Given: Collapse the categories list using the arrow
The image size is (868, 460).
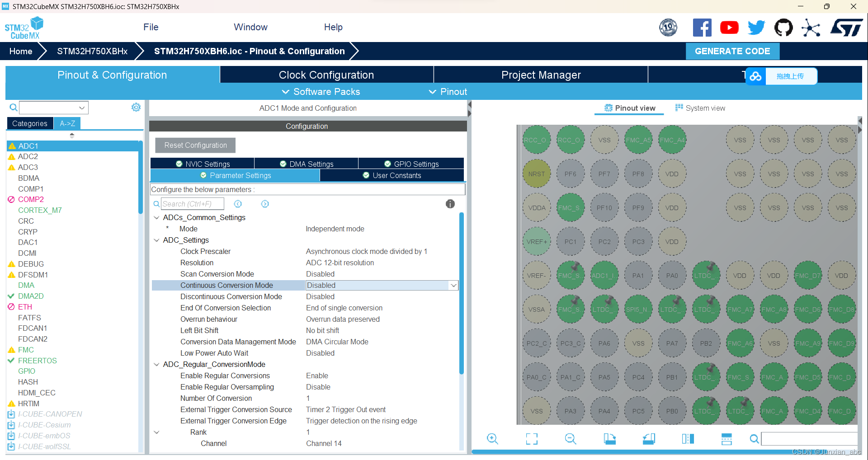Looking at the screenshot, I should [x=72, y=135].
